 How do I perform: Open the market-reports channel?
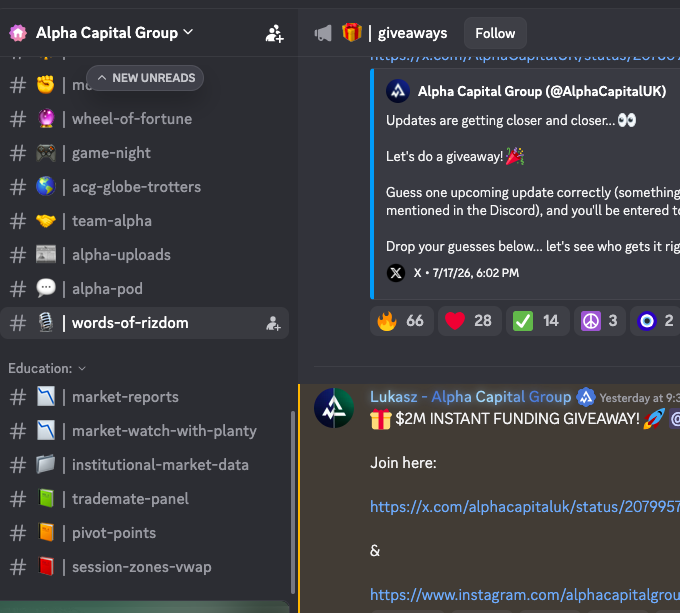[144, 397]
